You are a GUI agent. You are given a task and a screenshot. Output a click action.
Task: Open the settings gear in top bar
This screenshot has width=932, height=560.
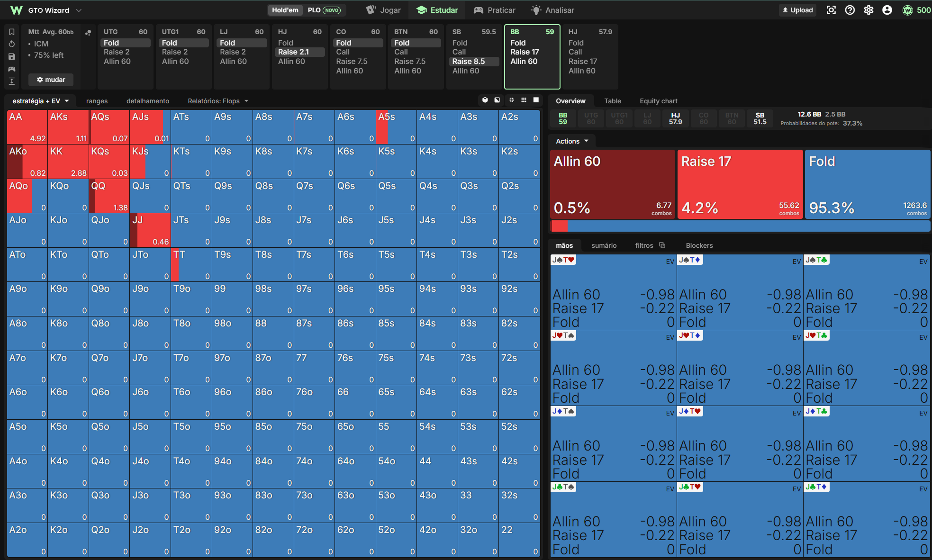tap(869, 10)
